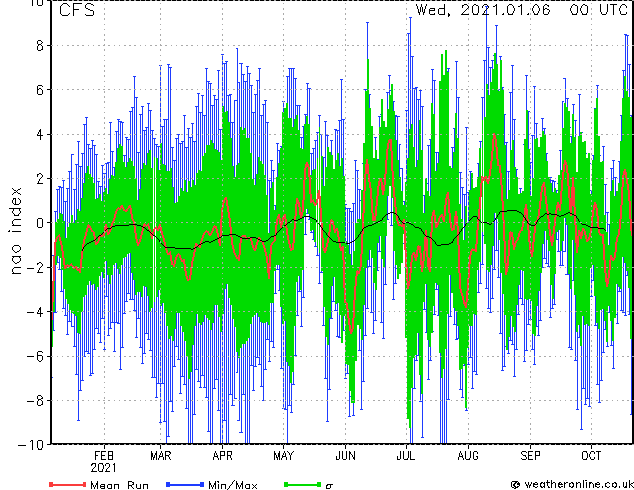This screenshot has height=490, width=634.
Task: Click the AUG month label
Action: coord(468,456)
